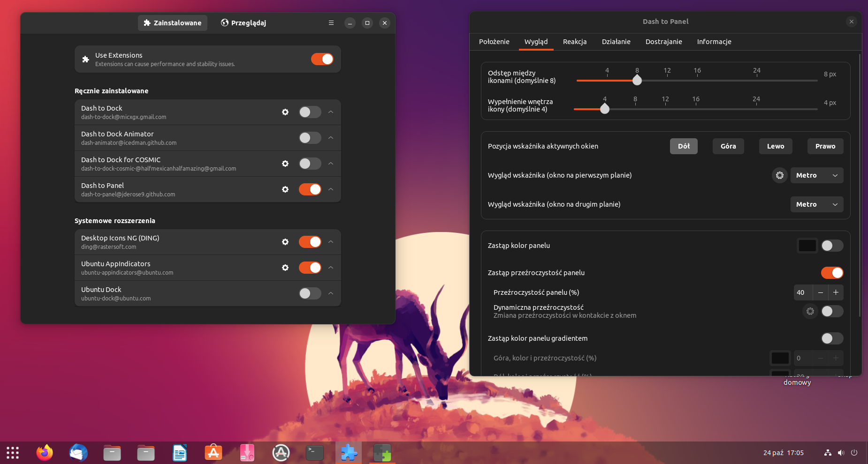
Task: Open background window indicator style Metro dropdown
Action: coord(817,204)
